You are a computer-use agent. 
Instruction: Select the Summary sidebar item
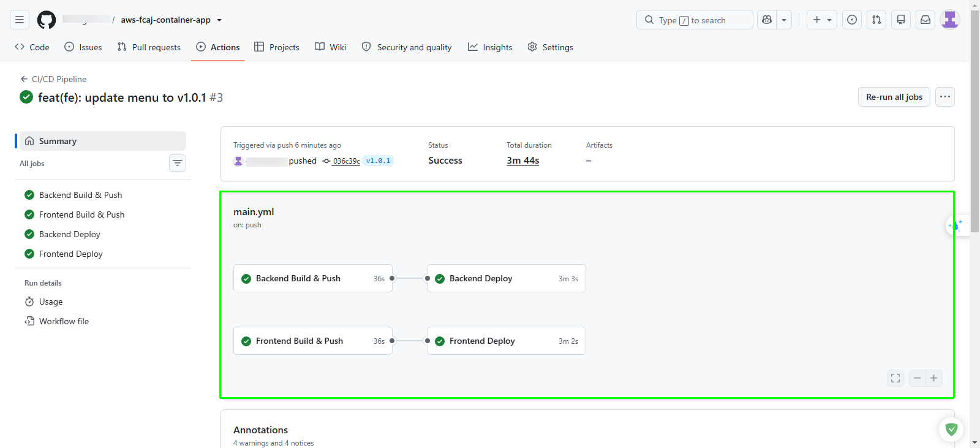coord(103,141)
